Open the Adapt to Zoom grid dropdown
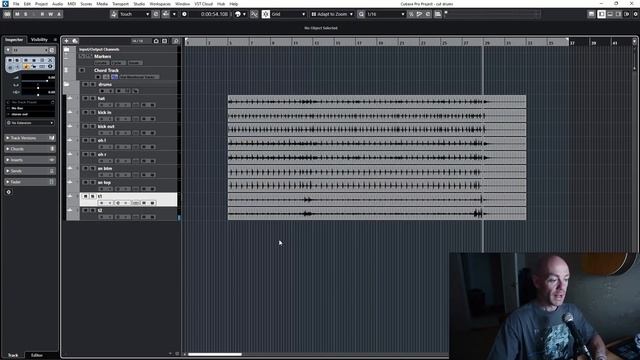This screenshot has width=640, height=360. coord(332,14)
